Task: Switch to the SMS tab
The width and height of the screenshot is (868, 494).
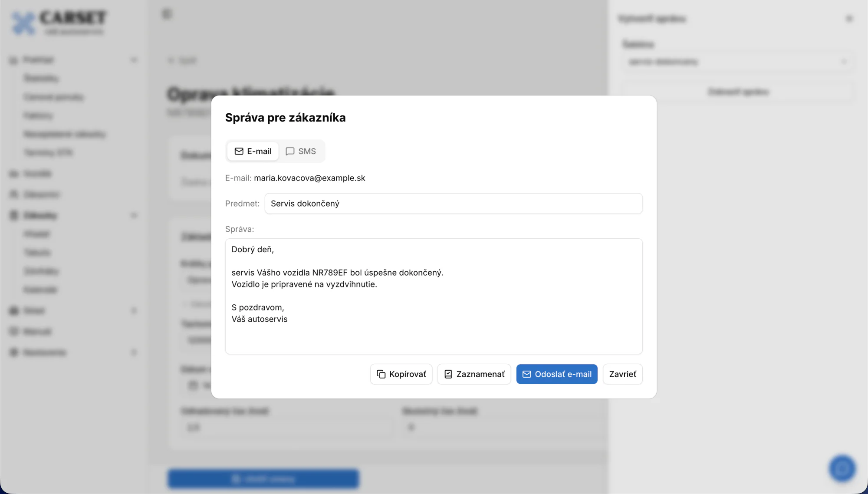Action: point(301,151)
